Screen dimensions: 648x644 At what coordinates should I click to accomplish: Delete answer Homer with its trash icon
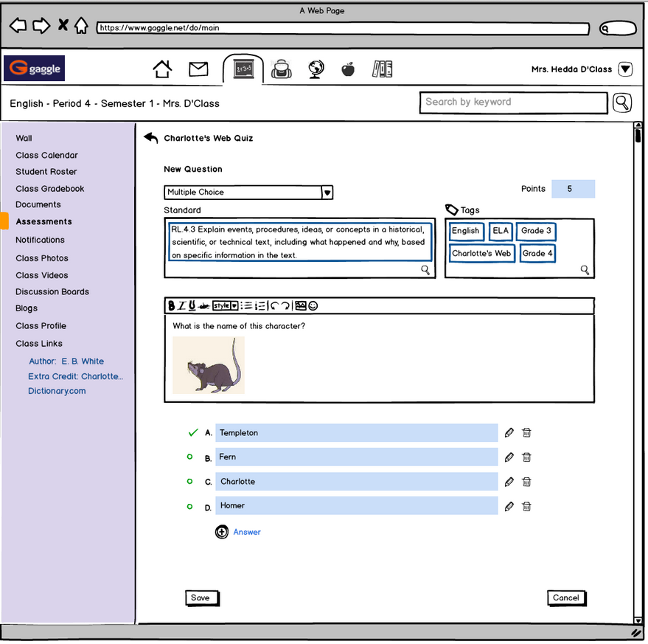(x=526, y=506)
